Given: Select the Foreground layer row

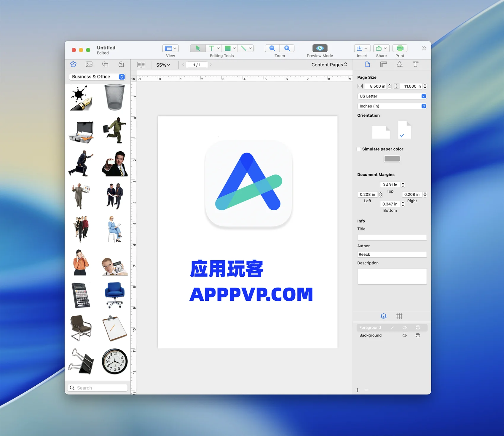Looking at the screenshot, I should click(x=392, y=328).
